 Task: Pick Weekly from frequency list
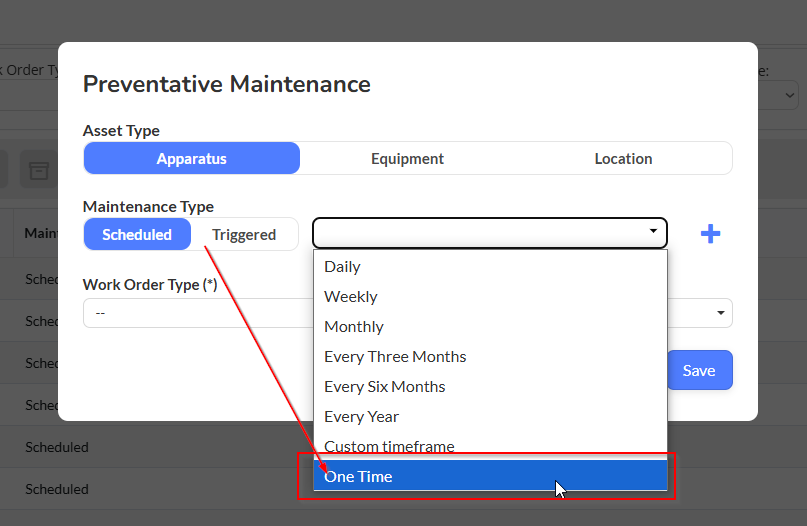490,296
